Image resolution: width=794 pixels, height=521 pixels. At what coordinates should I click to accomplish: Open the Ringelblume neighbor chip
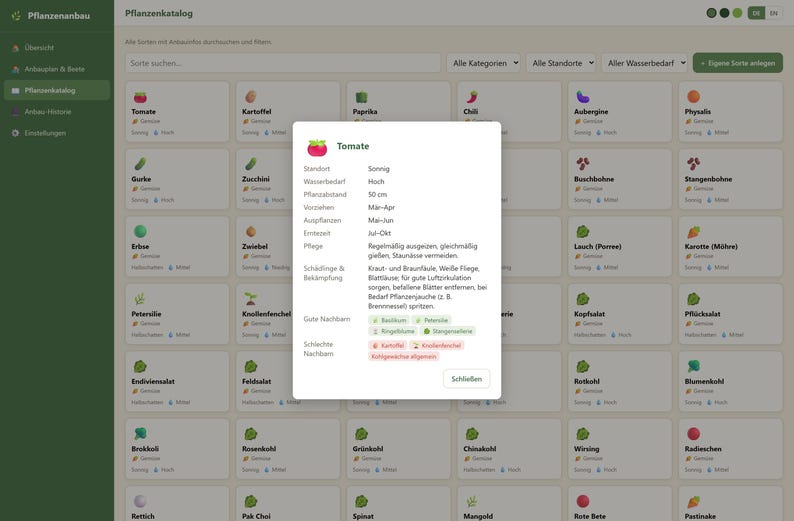(393, 331)
